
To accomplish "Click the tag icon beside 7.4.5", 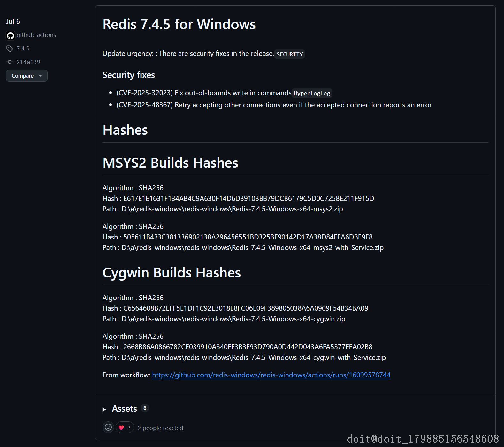I will 10,49.
